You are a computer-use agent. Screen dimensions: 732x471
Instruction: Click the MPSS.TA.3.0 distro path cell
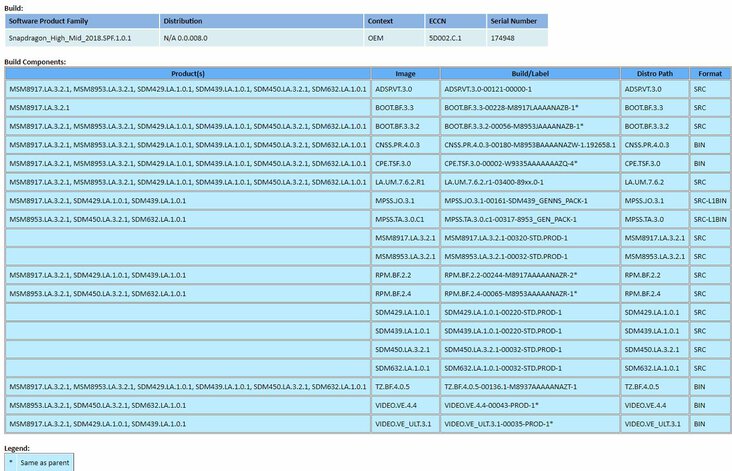tap(655, 219)
